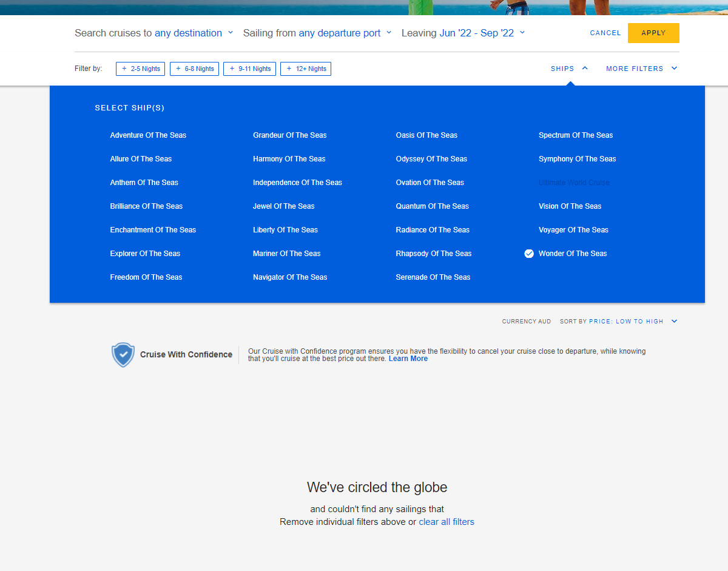The image size is (728, 571).
Task: Select Navigator Of The Seas ship
Action: 290,277
